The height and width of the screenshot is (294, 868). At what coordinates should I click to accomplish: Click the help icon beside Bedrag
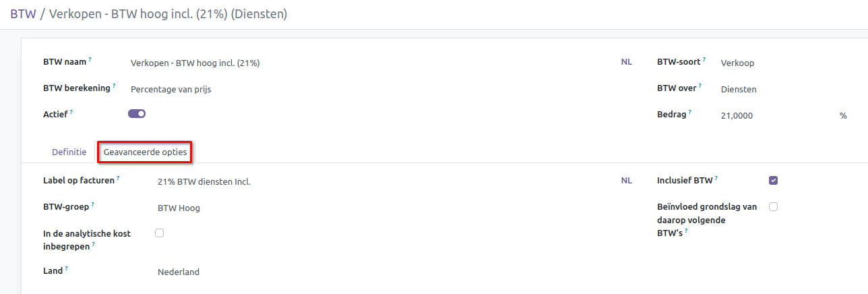690,113
